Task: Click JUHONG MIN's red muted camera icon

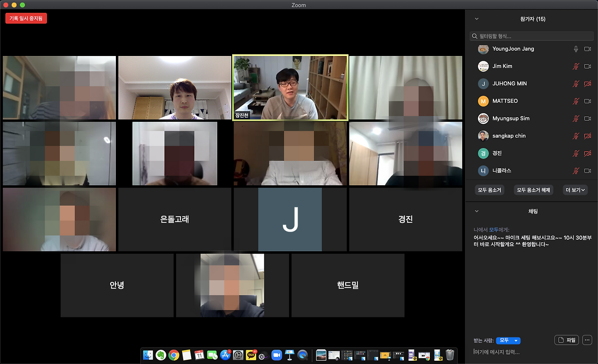Action: (587, 84)
